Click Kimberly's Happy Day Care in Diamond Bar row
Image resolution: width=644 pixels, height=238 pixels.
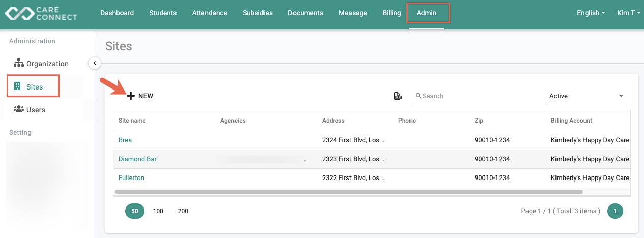tap(590, 159)
